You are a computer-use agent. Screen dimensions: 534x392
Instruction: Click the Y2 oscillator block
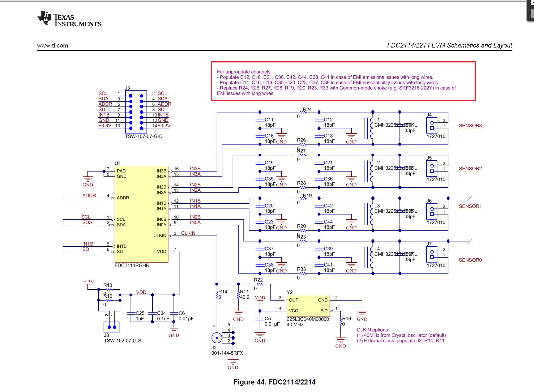click(x=308, y=305)
